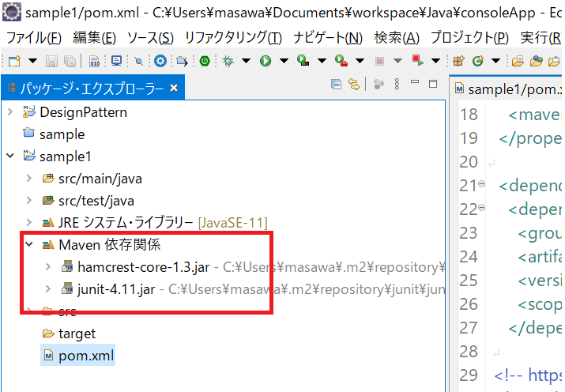
Task: Click the Coverage run icon
Action: (303, 60)
